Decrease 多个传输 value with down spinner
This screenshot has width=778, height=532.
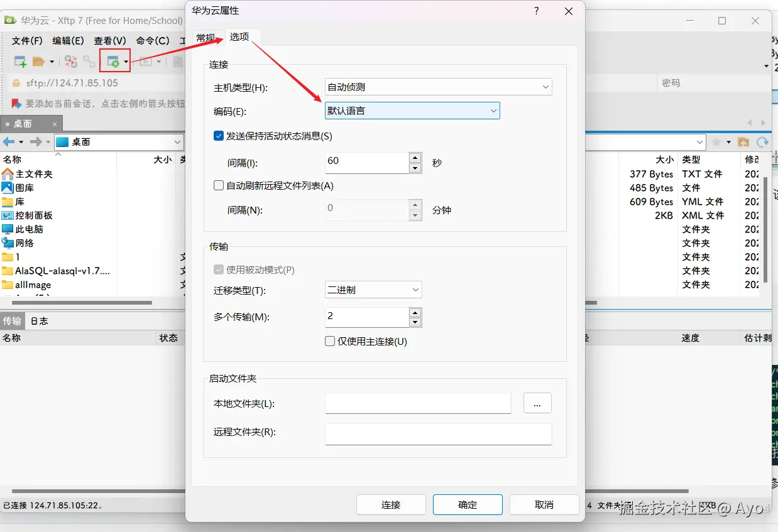point(415,322)
